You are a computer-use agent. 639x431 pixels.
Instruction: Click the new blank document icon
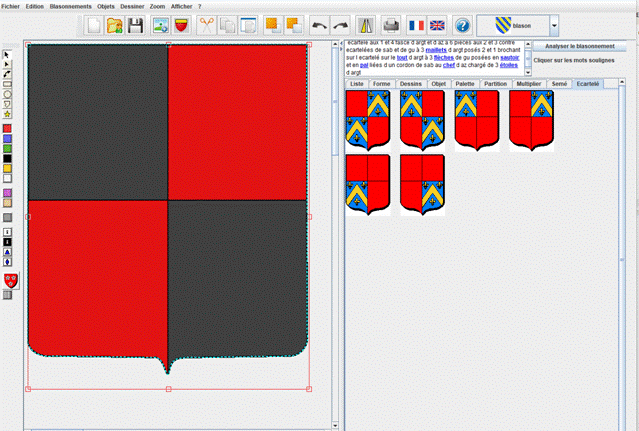coord(94,25)
